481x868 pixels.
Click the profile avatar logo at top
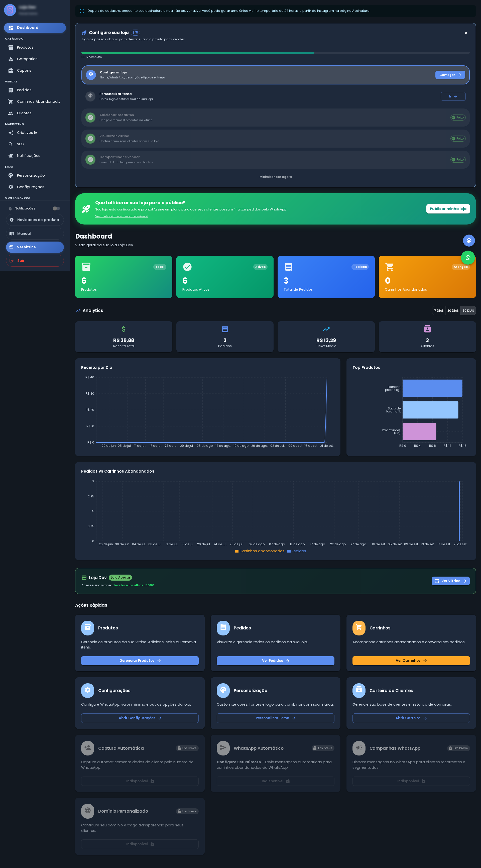tap(10, 10)
